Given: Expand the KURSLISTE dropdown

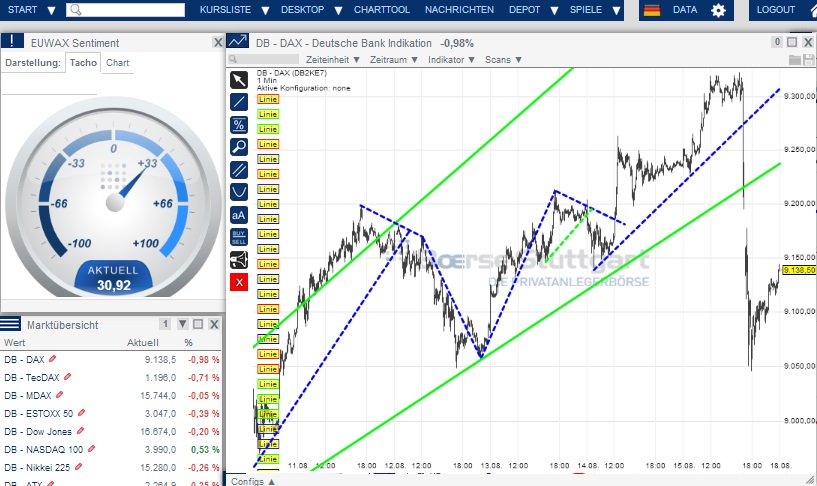Looking at the screenshot, I should click(x=265, y=10).
